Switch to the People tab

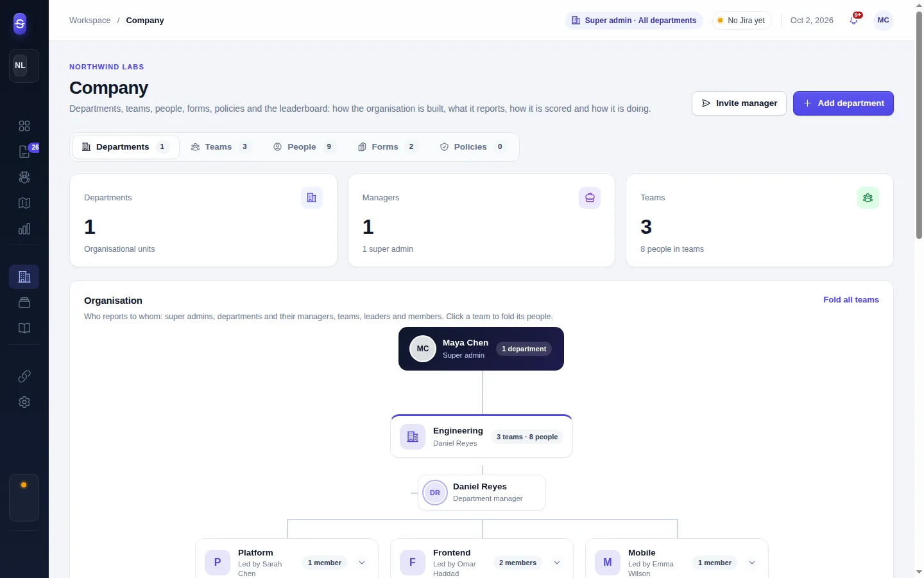(304, 147)
